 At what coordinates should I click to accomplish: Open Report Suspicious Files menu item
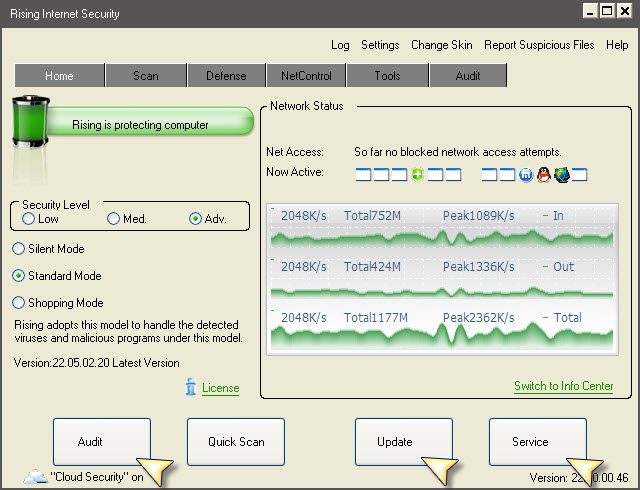(539, 45)
